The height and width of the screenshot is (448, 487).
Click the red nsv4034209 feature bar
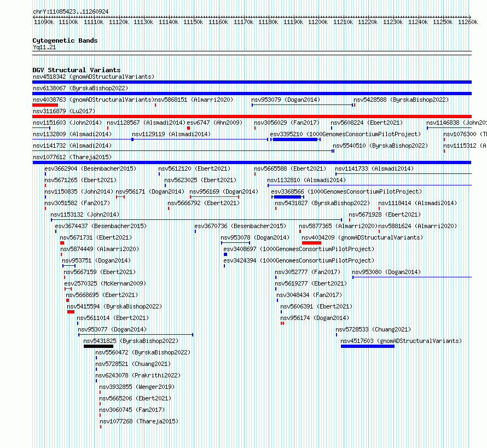point(311,243)
